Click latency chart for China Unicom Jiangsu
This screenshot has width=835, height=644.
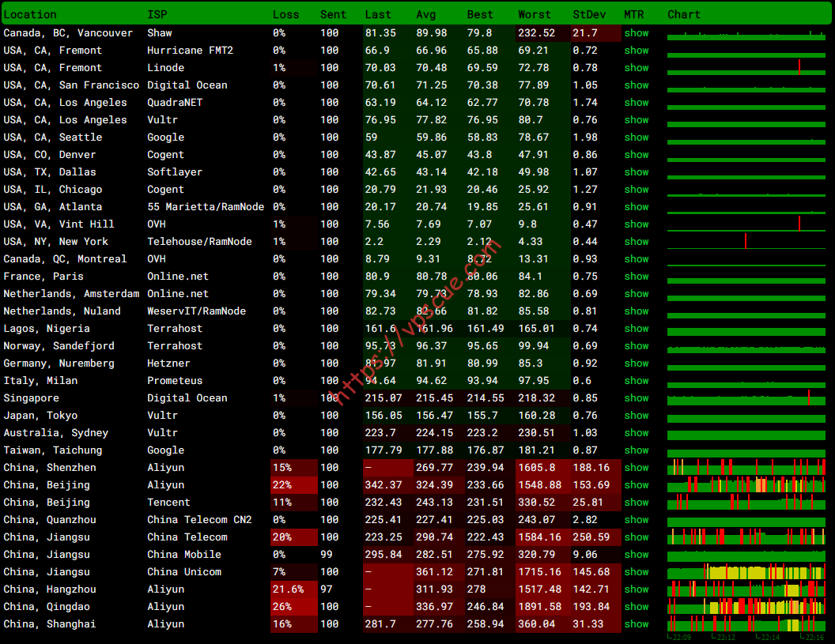point(746,571)
